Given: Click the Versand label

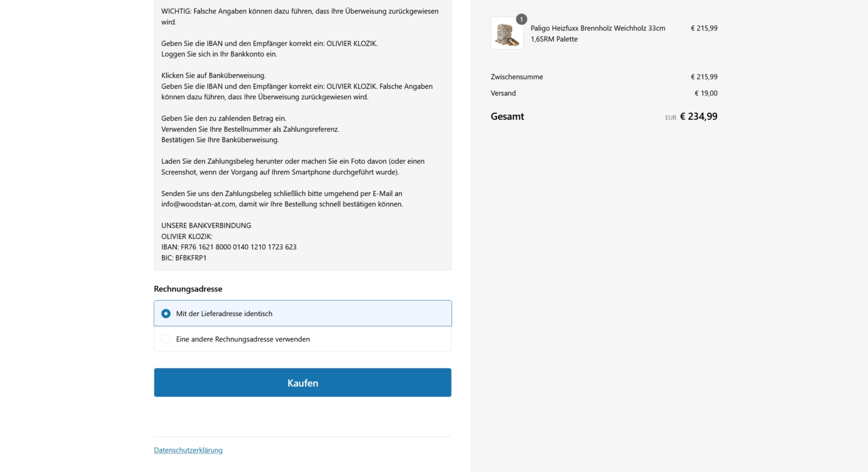Looking at the screenshot, I should [x=503, y=93].
